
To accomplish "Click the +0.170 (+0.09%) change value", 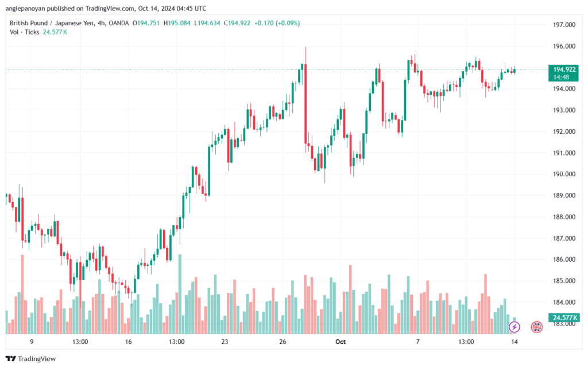I will click(x=277, y=23).
